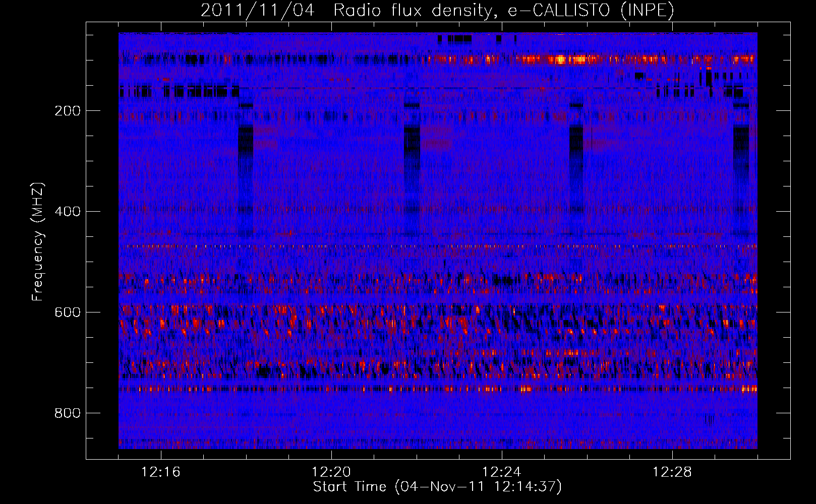Click the 800 frequency tick label
The height and width of the screenshot is (504, 816).
[67, 413]
